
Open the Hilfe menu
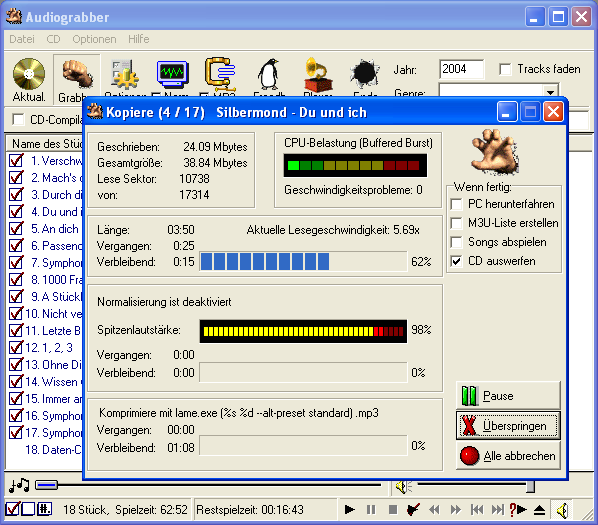tap(138, 39)
